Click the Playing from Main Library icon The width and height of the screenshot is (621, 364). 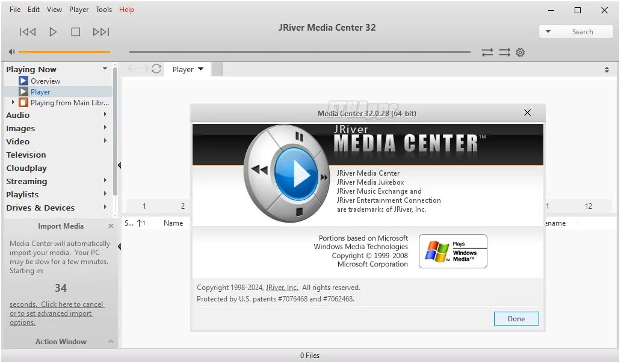coord(23,103)
